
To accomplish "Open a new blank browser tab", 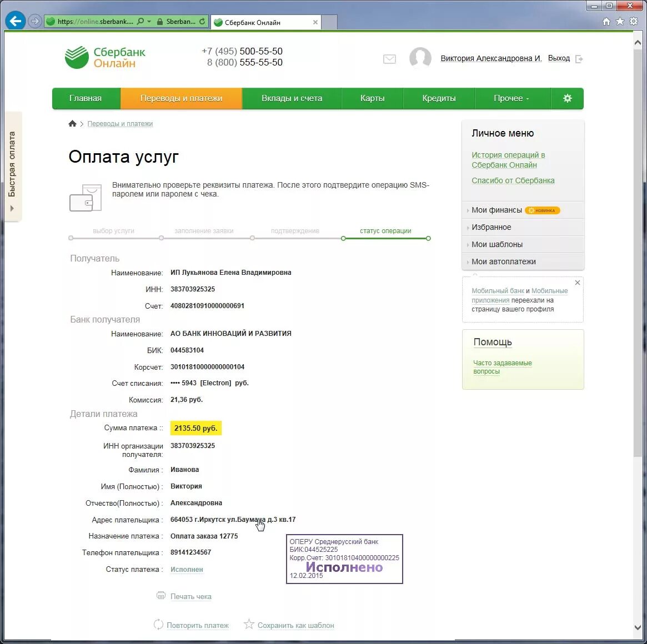I will coord(329,22).
